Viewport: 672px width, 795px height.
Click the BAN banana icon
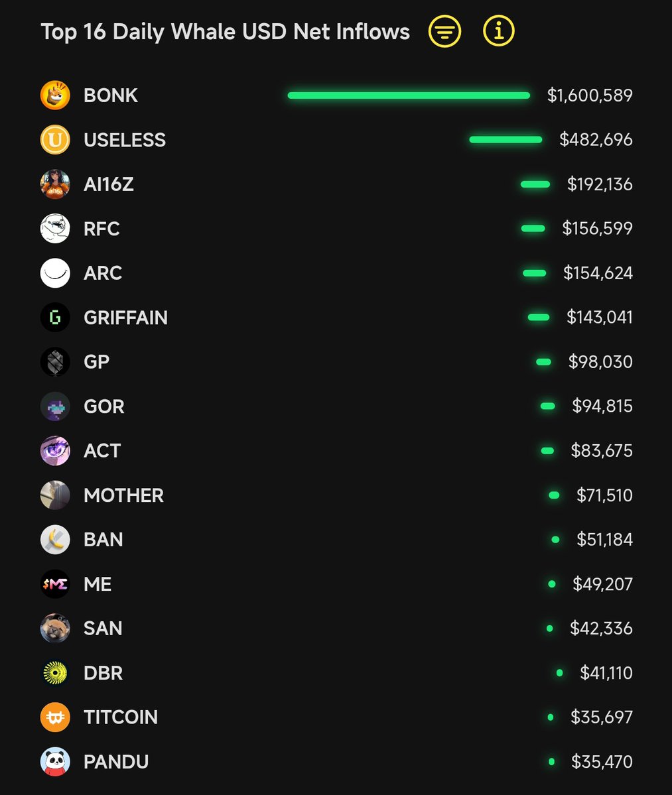click(55, 540)
